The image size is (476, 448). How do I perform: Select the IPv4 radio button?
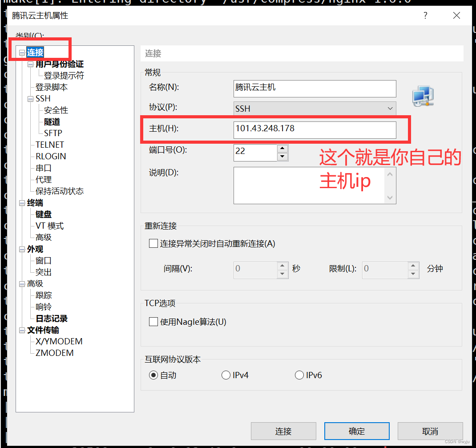226,375
